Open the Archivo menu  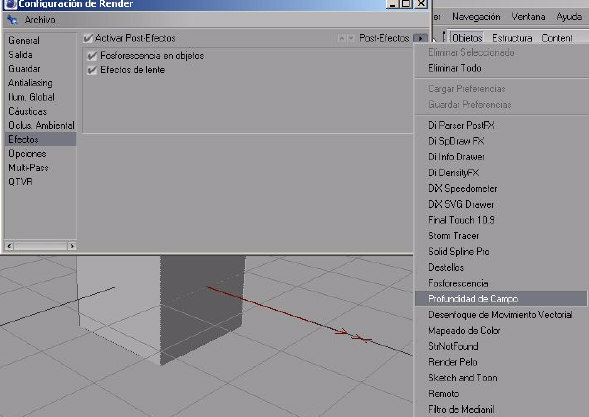(x=40, y=20)
